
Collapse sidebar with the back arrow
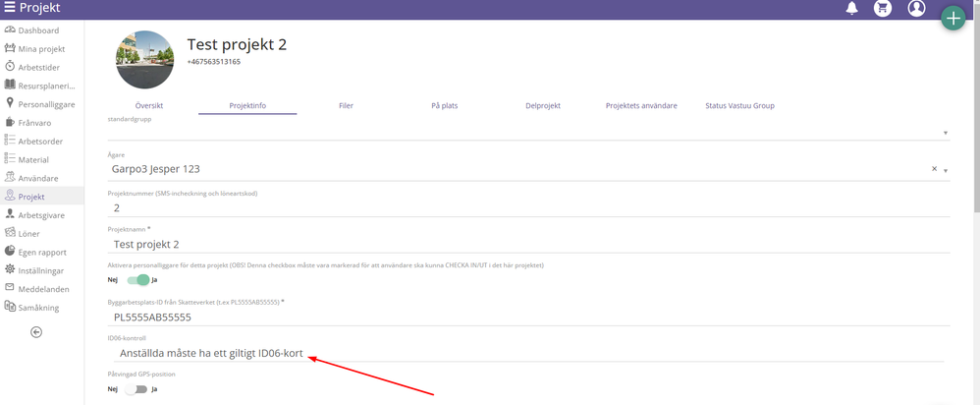click(x=36, y=332)
